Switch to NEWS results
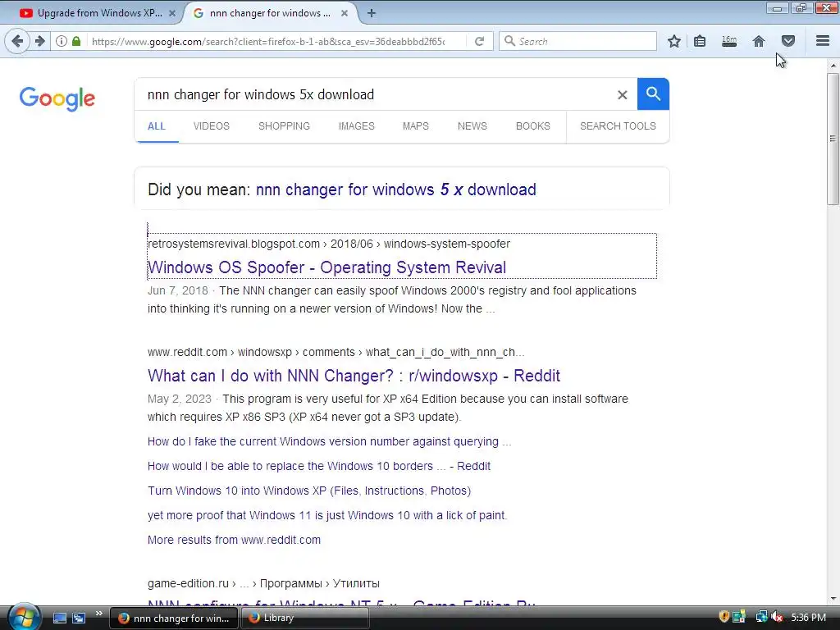 coord(472,126)
